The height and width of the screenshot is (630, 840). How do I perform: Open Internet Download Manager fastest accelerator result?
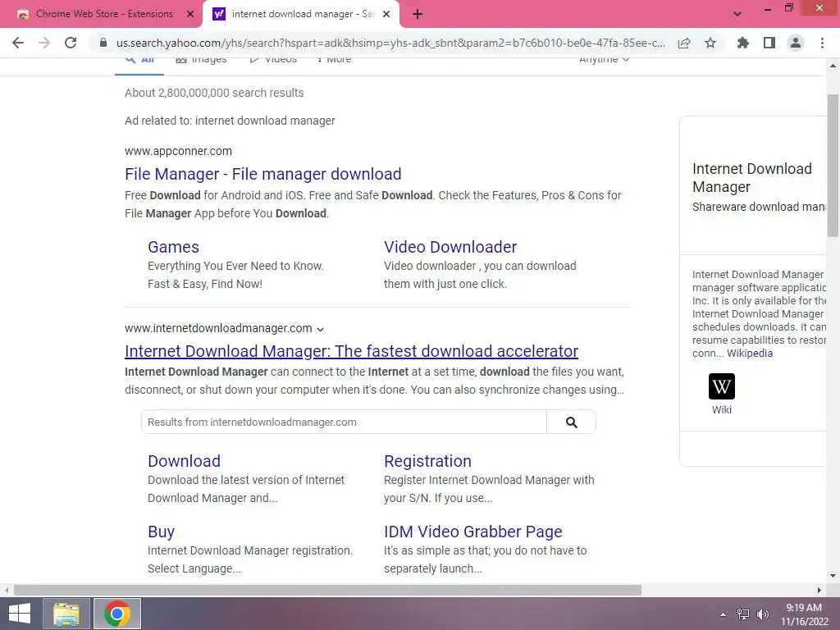pyautogui.click(x=351, y=351)
